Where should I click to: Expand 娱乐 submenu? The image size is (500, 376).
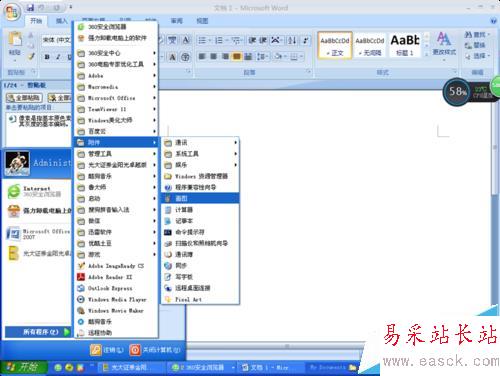200,165
